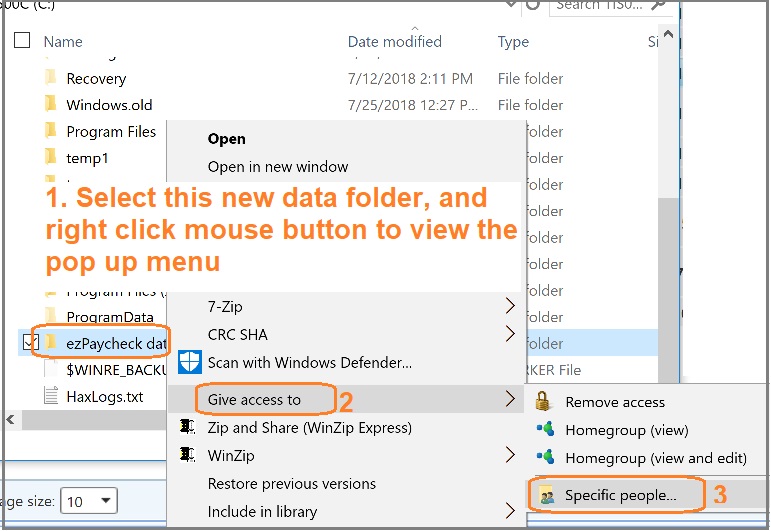
Task: Click the Homegroup (view) icon
Action: (x=545, y=429)
